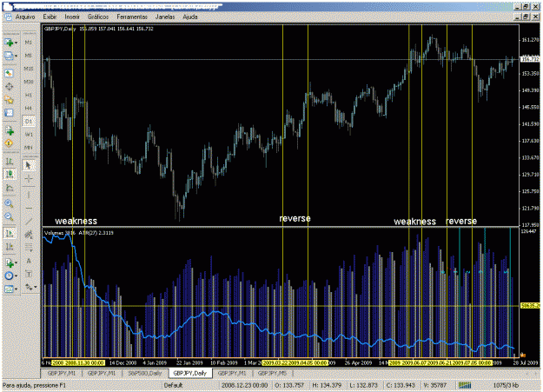Image resolution: width=543 pixels, height=392 pixels.
Task: Switch to the W1 timeframe
Action: coord(29,135)
